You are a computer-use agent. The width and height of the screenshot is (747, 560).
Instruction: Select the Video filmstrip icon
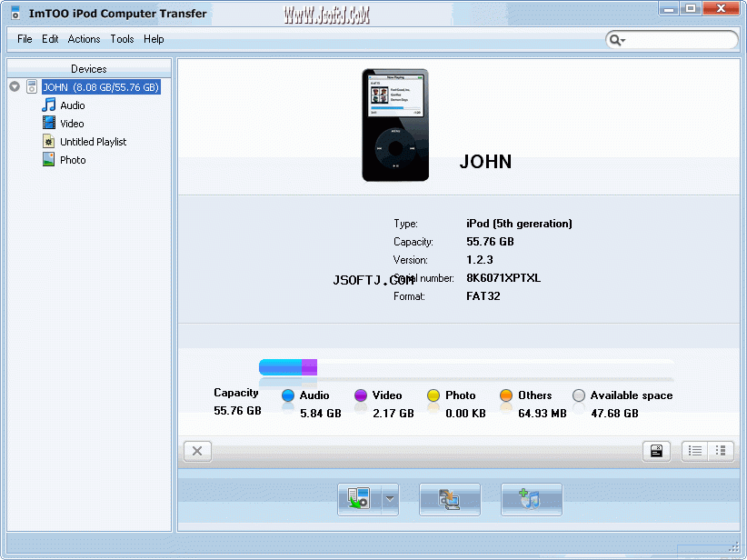click(48, 123)
